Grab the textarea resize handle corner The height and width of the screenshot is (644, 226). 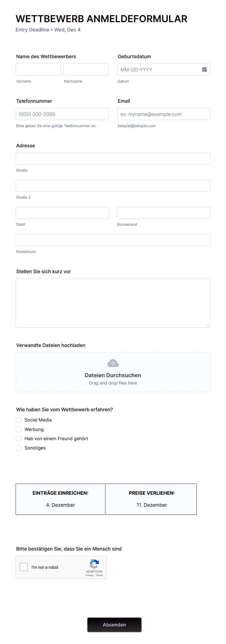[208, 325]
